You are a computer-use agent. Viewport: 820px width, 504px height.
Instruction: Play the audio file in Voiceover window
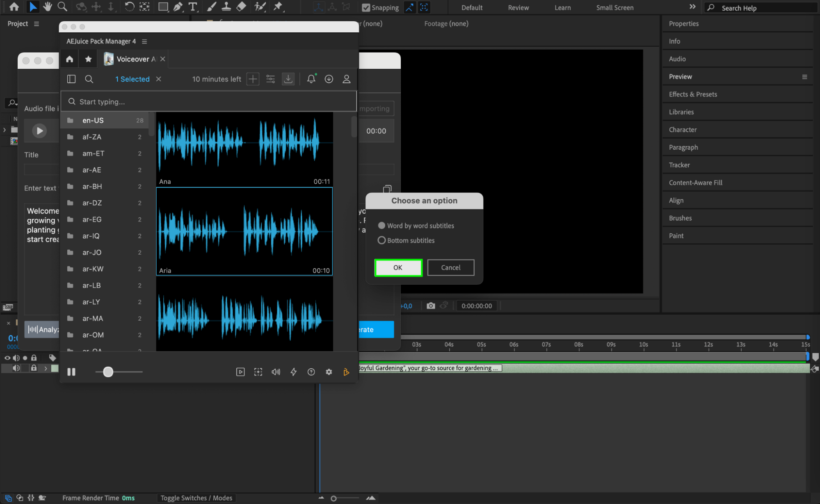pos(39,131)
